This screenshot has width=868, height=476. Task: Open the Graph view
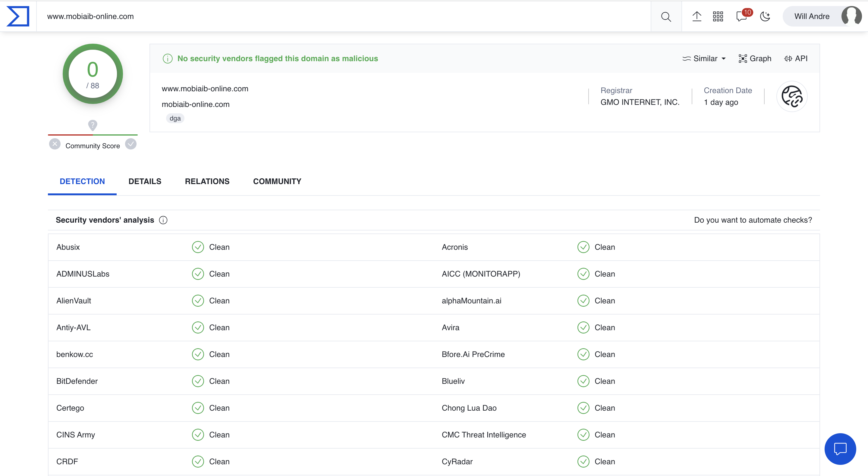coord(755,59)
